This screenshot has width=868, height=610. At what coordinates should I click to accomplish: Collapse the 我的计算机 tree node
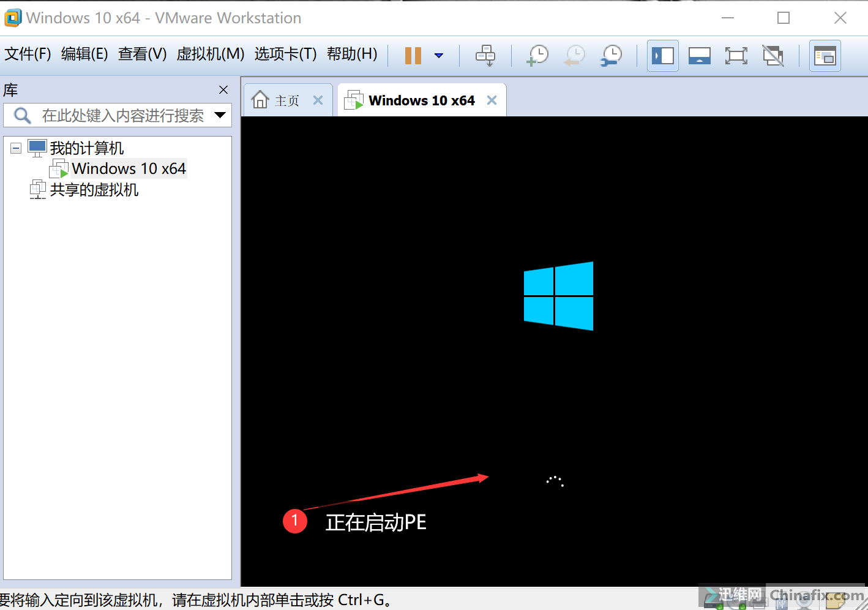pos(16,148)
